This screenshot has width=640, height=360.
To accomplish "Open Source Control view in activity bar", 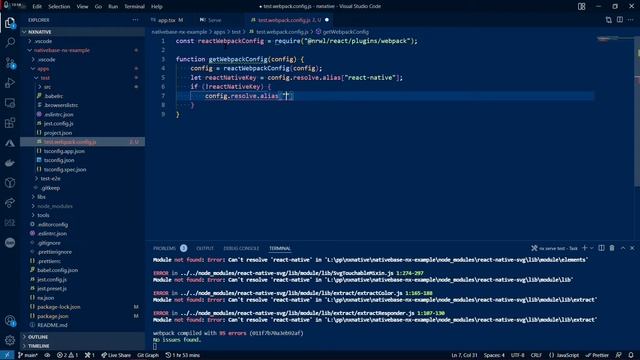I will point(10,63).
